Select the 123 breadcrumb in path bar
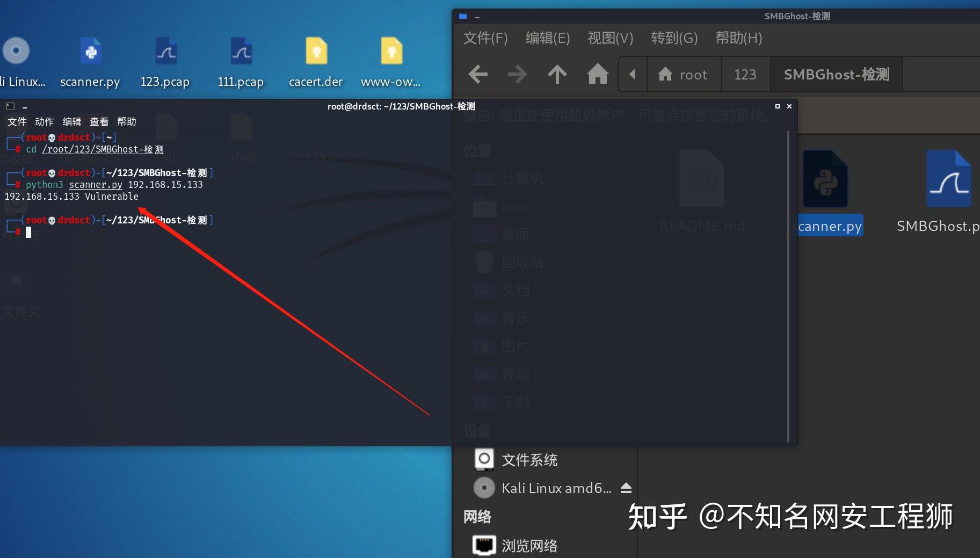Screen dimensions: 980x558 (745, 74)
